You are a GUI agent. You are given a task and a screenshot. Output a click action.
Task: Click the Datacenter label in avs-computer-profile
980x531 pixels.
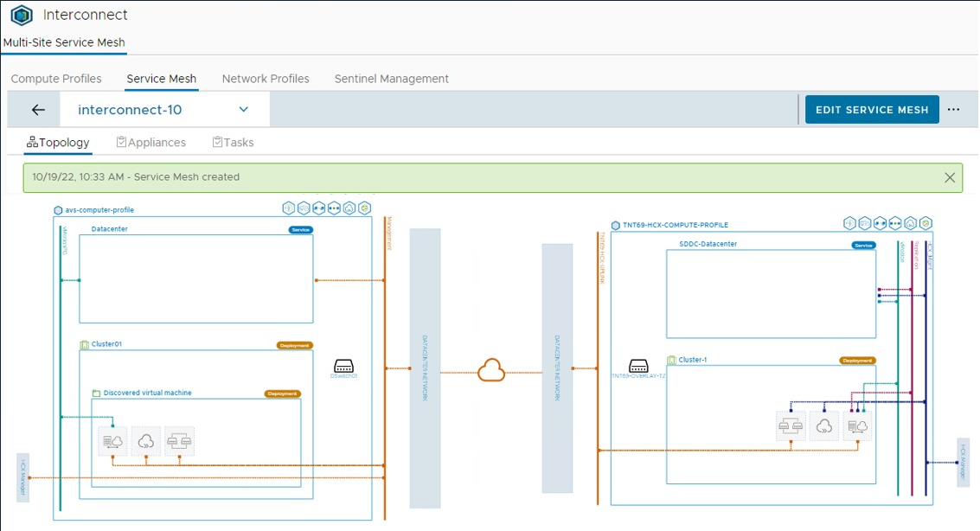[x=109, y=229]
